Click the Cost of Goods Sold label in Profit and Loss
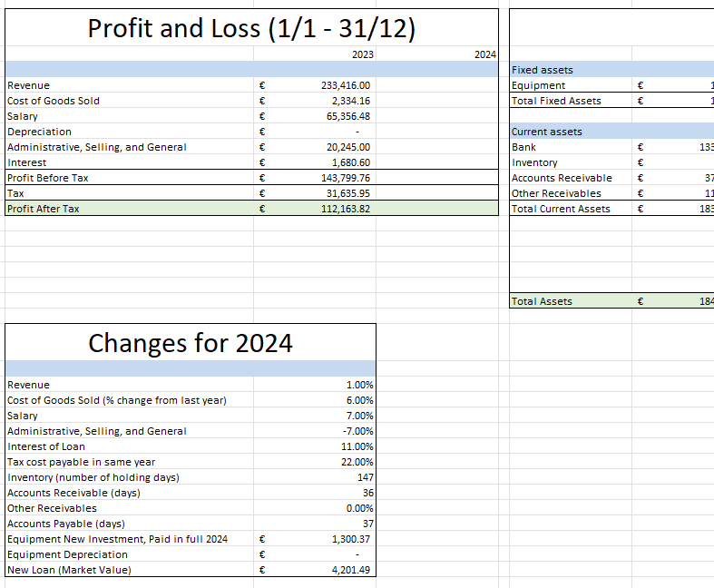 coord(54,101)
